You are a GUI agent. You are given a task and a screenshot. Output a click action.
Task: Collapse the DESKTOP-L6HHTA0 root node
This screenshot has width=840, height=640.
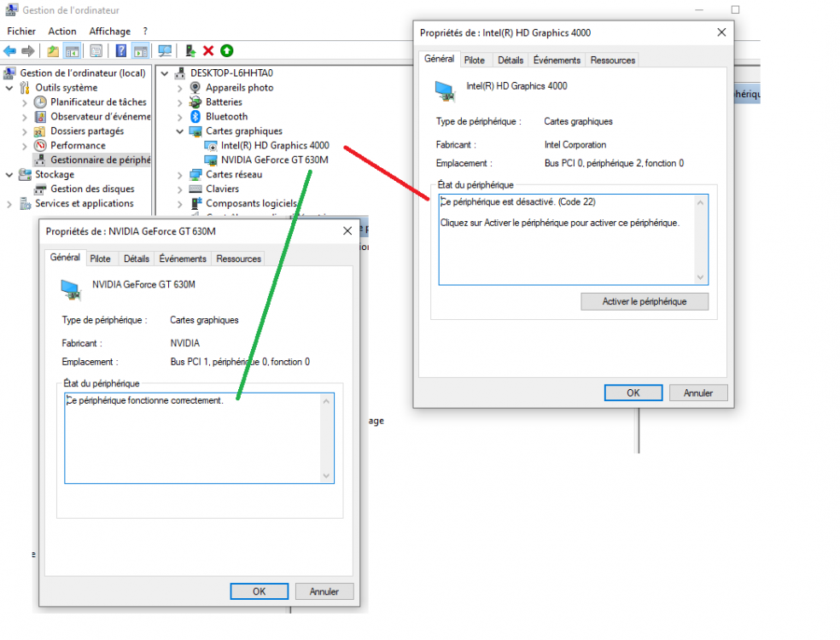click(x=165, y=73)
